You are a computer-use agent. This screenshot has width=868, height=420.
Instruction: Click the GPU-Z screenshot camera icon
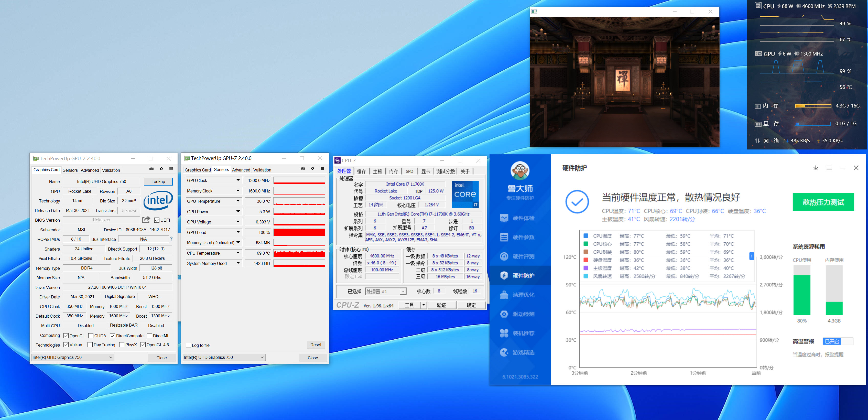(152, 169)
